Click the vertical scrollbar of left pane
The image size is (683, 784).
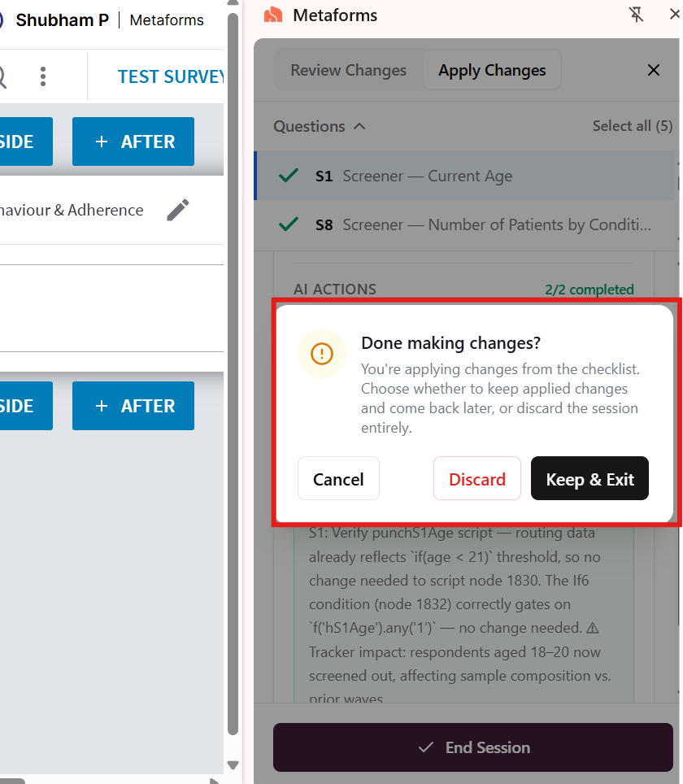tap(233, 375)
